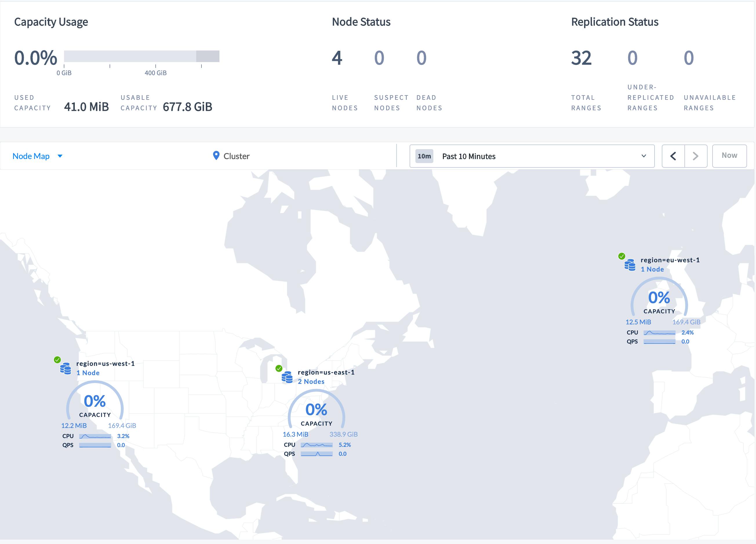Click green status check on eu-west-1
This screenshot has width=756, height=544.
point(622,256)
